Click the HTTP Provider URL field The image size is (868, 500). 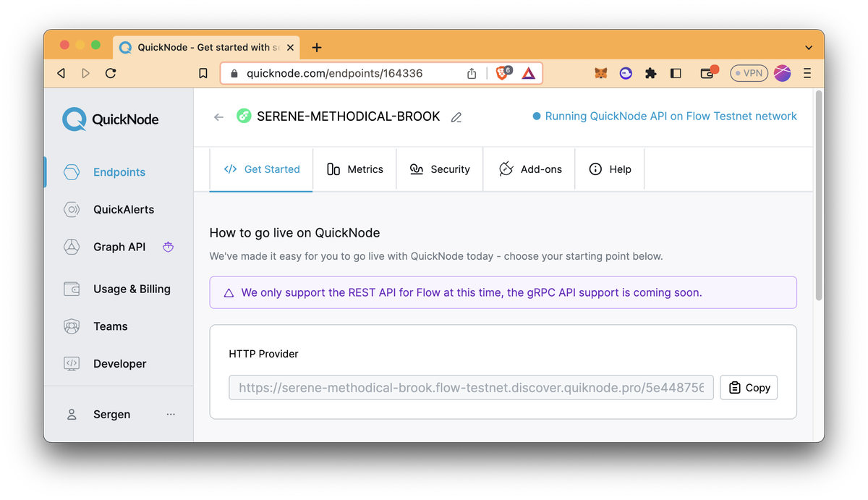(x=471, y=388)
